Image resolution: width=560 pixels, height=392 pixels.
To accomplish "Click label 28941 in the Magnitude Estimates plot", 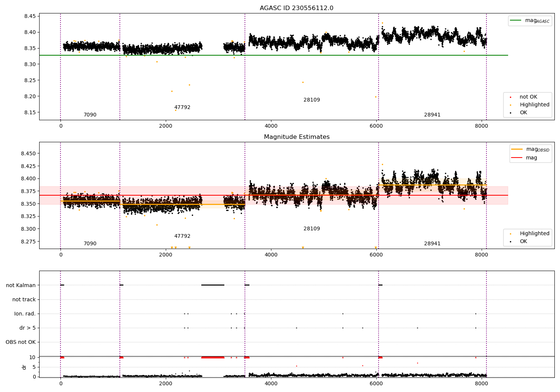I will point(432,244).
